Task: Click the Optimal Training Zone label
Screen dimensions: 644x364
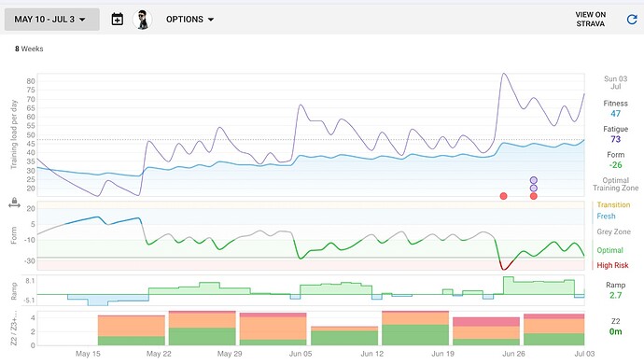Action: point(615,184)
